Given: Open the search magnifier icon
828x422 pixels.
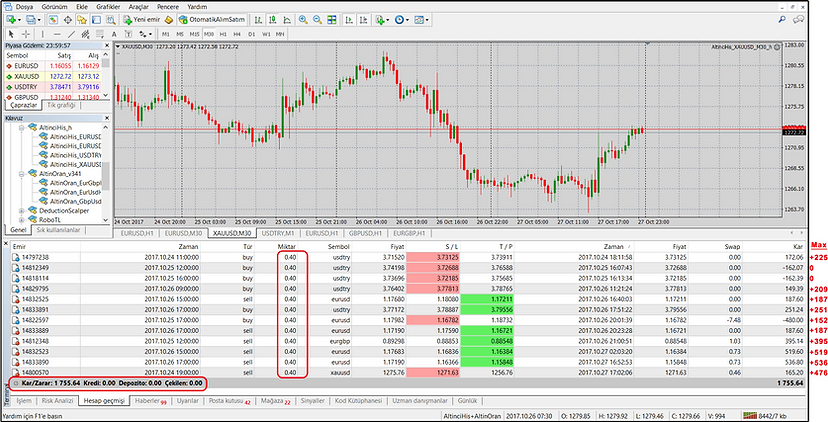Looking at the screenshot, I should [x=782, y=20].
